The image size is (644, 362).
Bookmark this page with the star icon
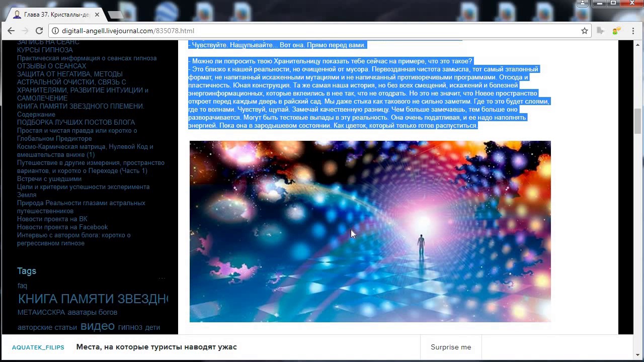(585, 31)
